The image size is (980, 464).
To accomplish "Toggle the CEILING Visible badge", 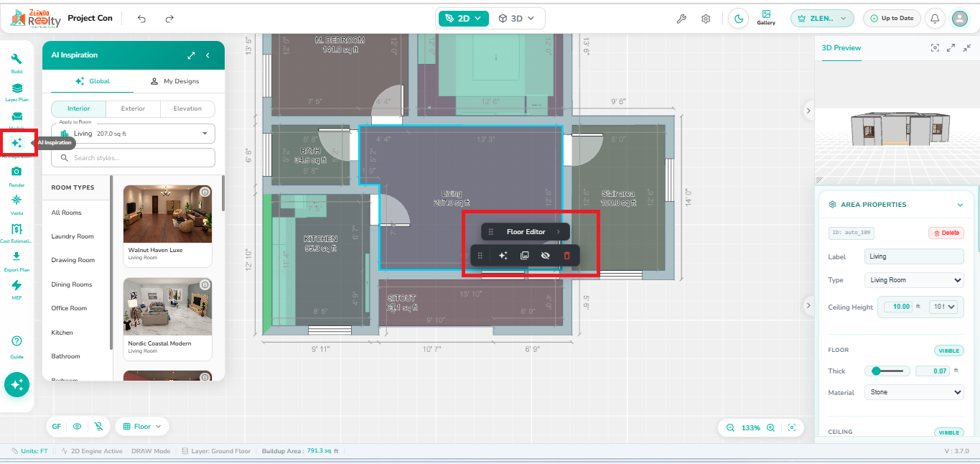I will (949, 432).
